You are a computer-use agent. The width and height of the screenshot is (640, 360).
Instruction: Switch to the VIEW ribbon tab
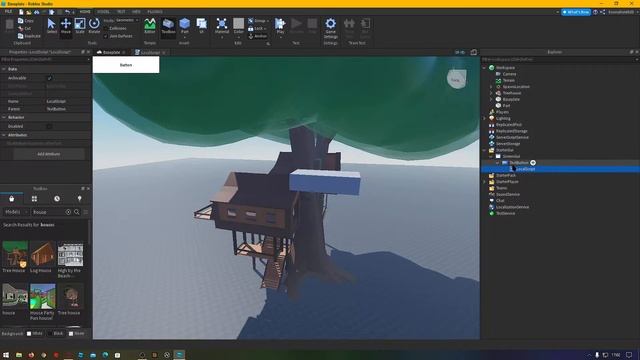click(136, 11)
